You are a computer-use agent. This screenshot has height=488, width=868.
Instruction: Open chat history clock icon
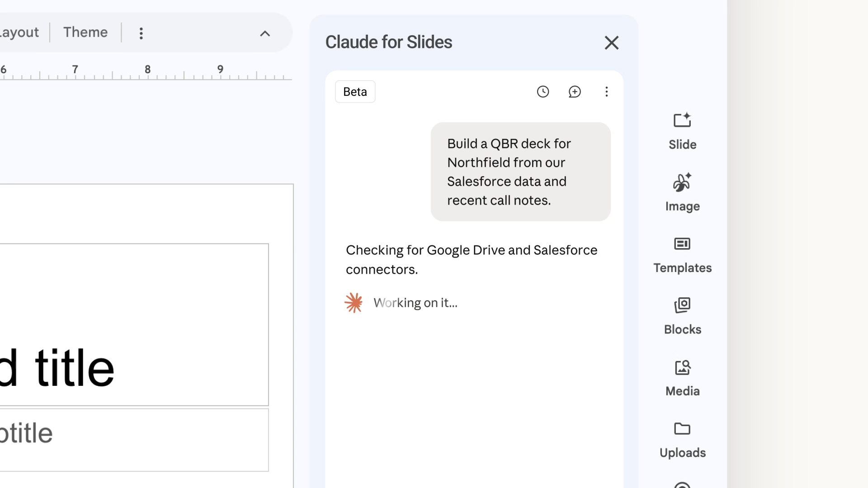[542, 92]
